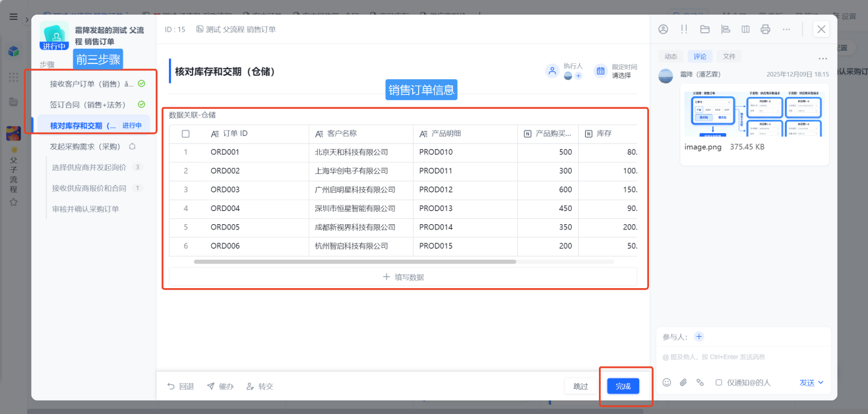Open the person/owner icon in dialog toolbar
Image resolution: width=868 pixels, height=414 pixels.
664,29
